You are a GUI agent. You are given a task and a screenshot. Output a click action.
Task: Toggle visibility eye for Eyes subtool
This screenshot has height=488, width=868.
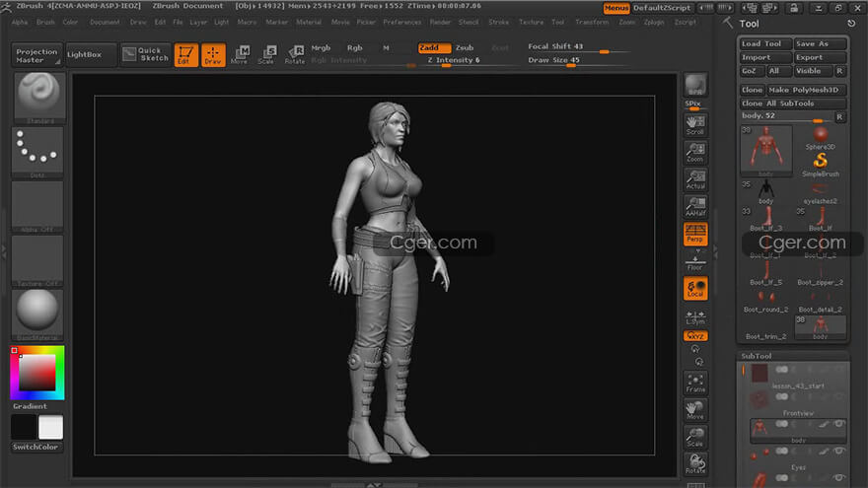839,451
